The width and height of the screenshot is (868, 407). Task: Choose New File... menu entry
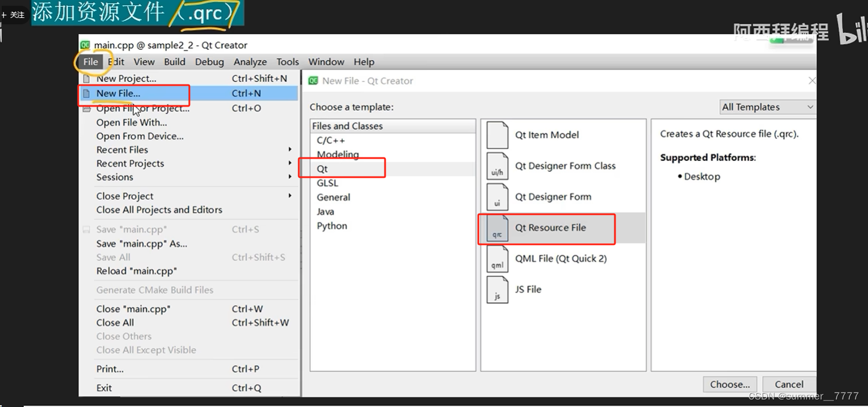coord(189,93)
